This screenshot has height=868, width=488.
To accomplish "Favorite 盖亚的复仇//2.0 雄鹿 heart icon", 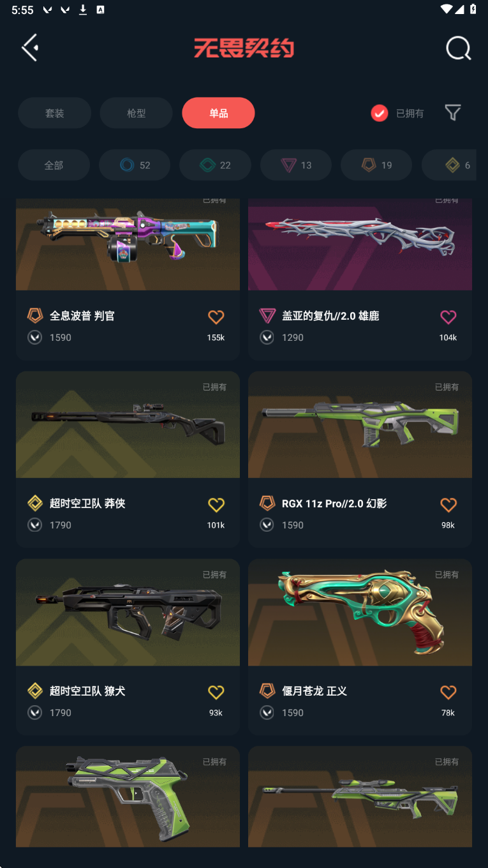I will (x=448, y=317).
